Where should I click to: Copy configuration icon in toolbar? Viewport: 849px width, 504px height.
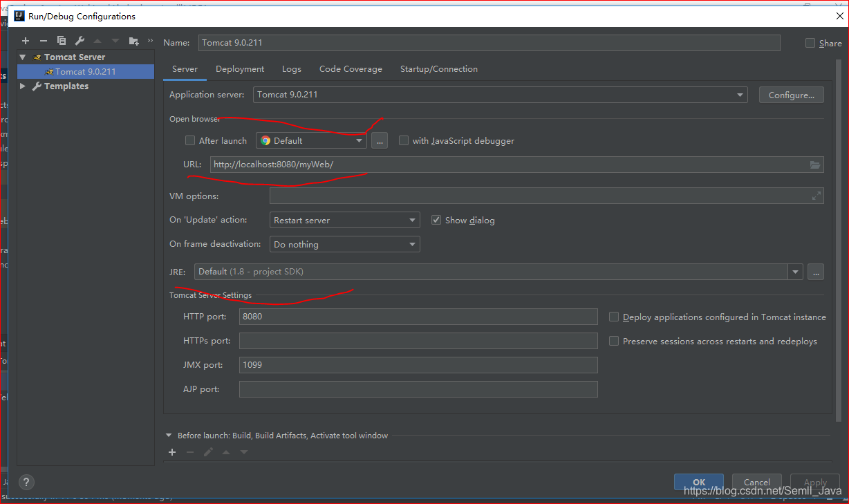point(62,41)
